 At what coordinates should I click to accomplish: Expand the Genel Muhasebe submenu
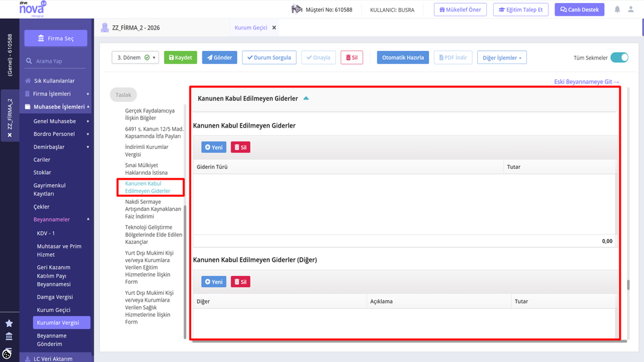88,121
